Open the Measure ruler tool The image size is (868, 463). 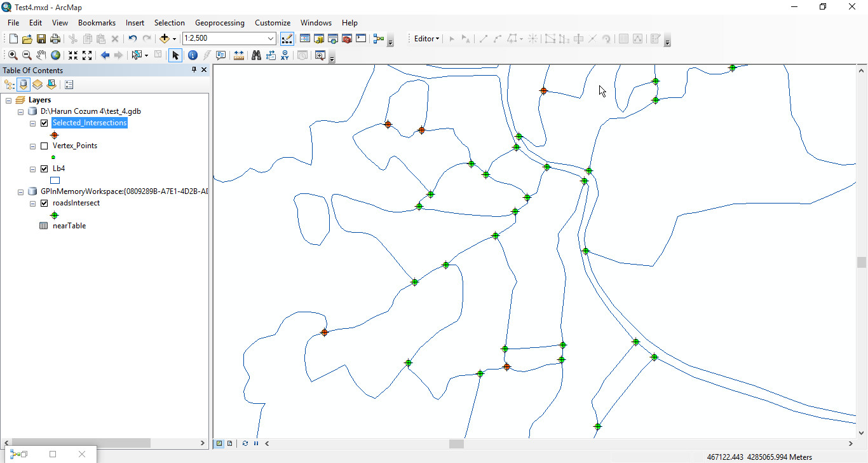(x=239, y=55)
